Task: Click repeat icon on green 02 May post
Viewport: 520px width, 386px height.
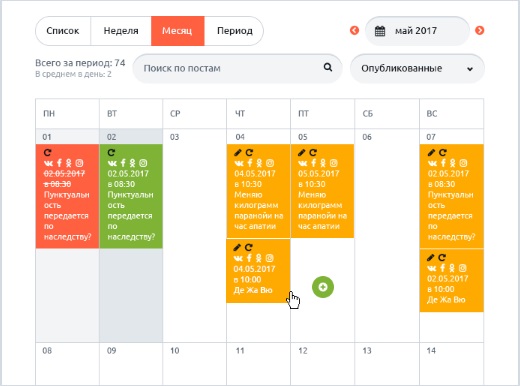Action: [111, 153]
